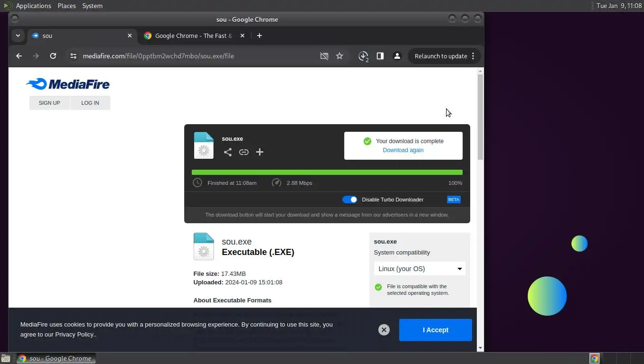644x364 pixels.
Task: Click the LOG IN button
Action: tap(90, 103)
